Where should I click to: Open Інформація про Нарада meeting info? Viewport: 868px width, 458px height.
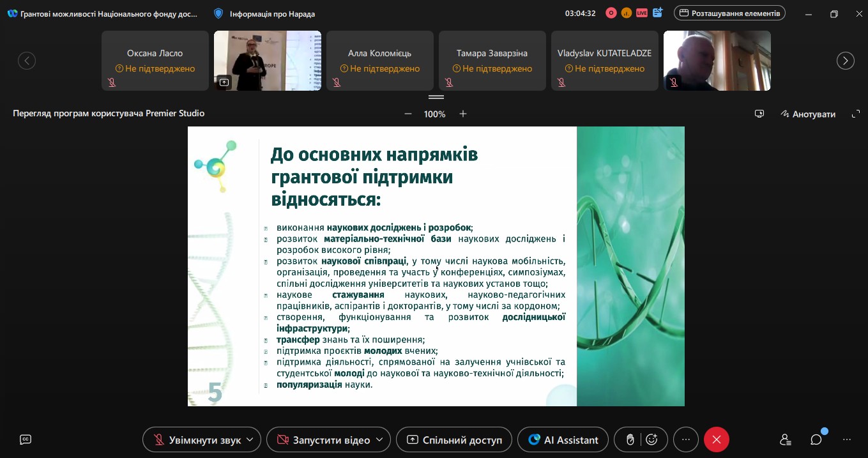264,13
